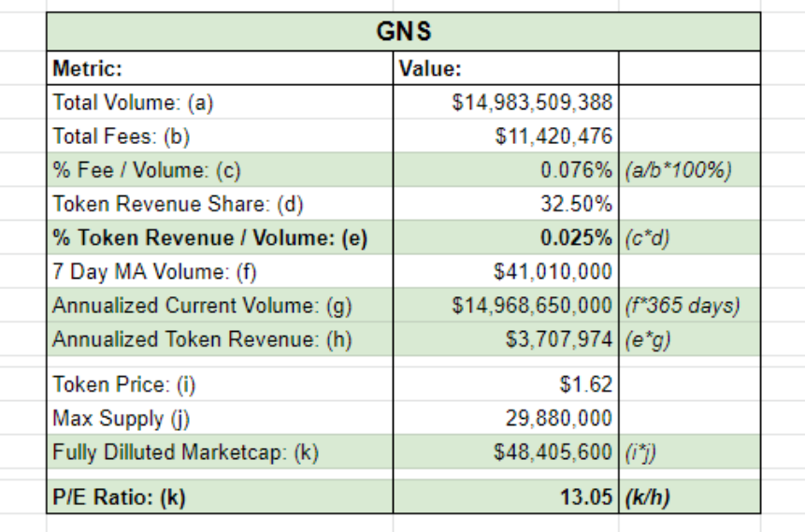
Task: Select the 0.076% fee per volume cell
Action: (x=576, y=171)
